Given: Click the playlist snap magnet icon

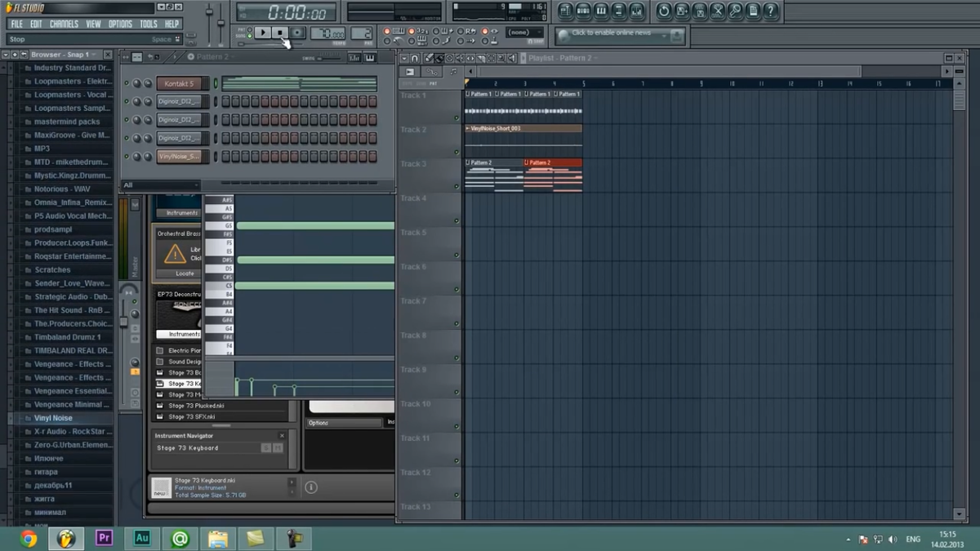Looking at the screenshot, I should (x=415, y=58).
